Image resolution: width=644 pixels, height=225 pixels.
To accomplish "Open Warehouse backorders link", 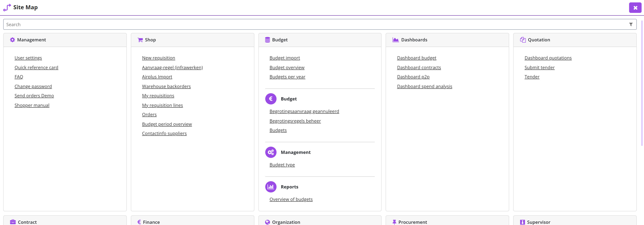I will click(166, 86).
